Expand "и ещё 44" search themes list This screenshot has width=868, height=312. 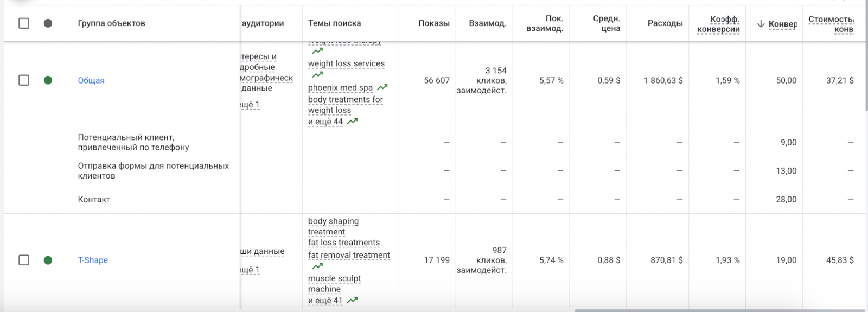pyautogui.click(x=325, y=122)
